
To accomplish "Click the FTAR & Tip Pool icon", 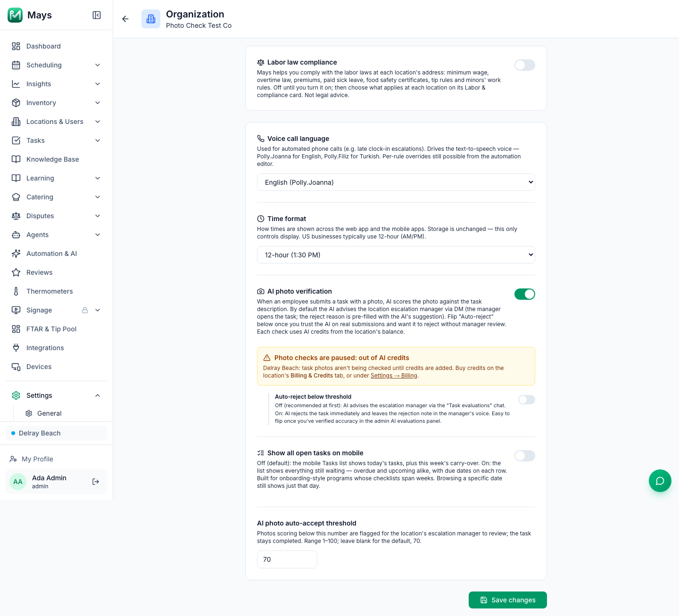I will (x=16, y=329).
